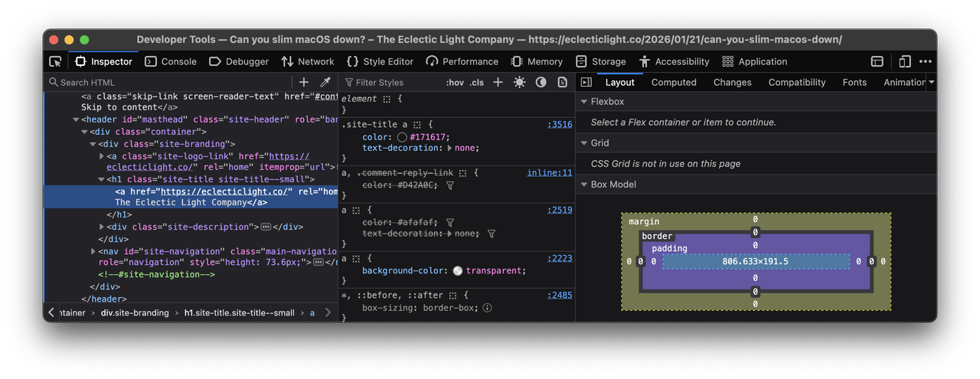Toggle the three-pane sidebar button
The width and height of the screenshot is (980, 379).
[x=586, y=82]
